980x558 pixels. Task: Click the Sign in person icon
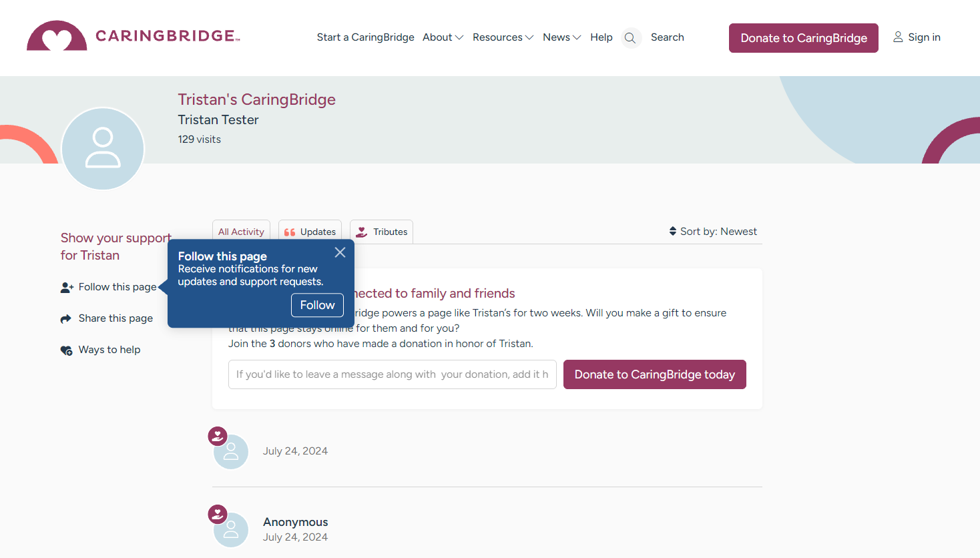pyautogui.click(x=898, y=37)
